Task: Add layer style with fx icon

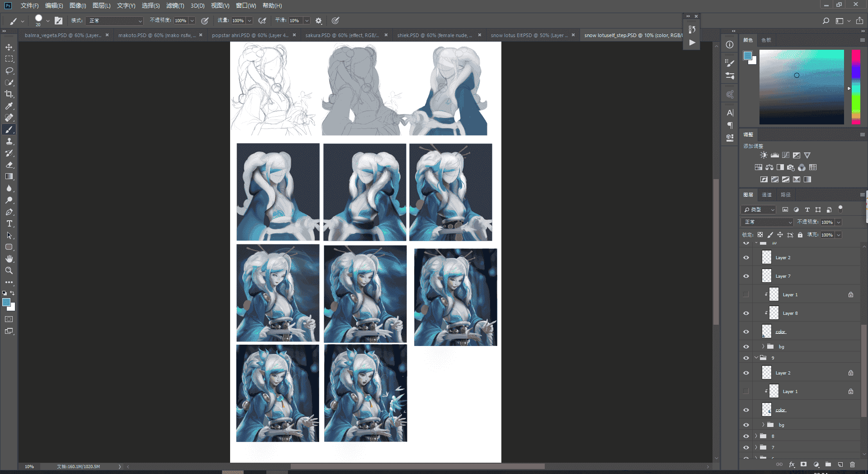Action: [792, 465]
